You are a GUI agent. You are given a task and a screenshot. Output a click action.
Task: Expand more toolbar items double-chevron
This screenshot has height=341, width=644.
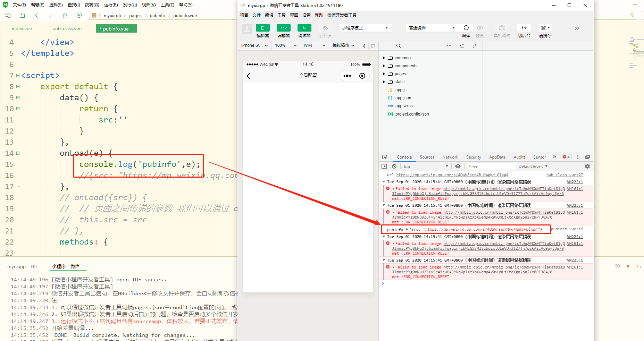click(x=577, y=28)
